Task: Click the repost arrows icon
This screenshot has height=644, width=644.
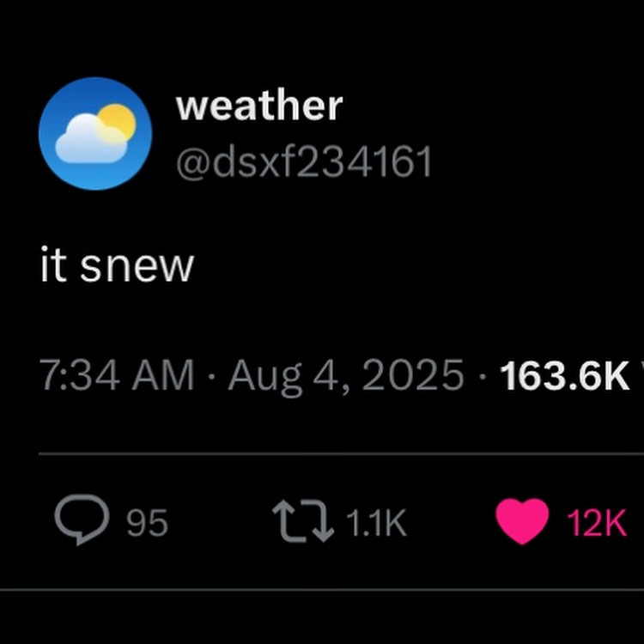Action: (302, 521)
